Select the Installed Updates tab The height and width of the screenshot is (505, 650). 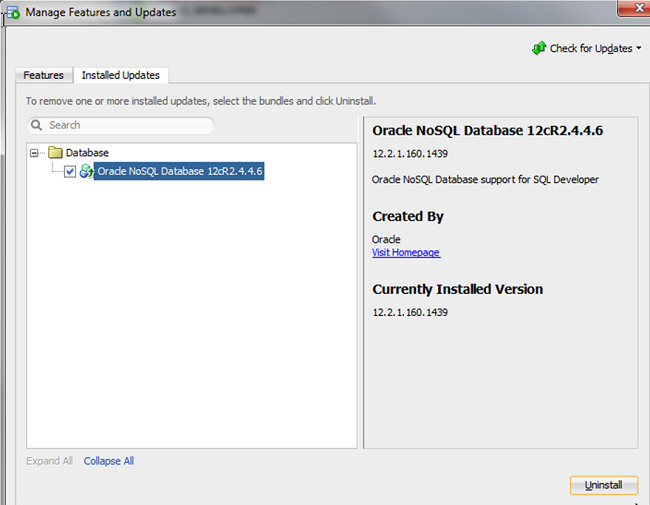tap(121, 75)
